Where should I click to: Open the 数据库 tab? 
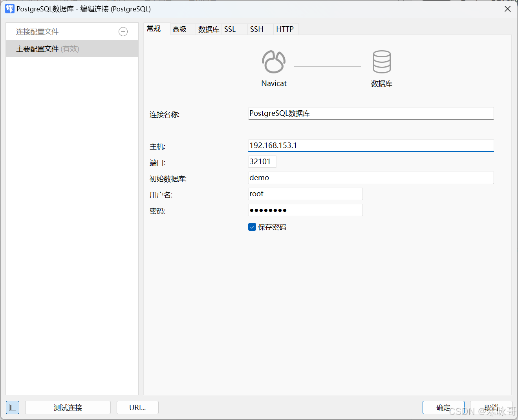(x=209, y=29)
